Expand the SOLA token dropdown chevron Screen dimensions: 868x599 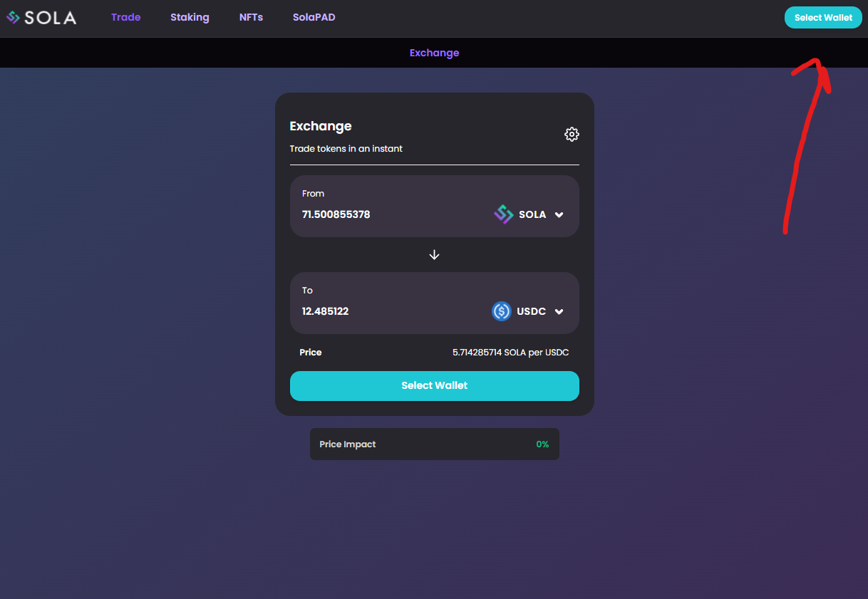pos(559,214)
